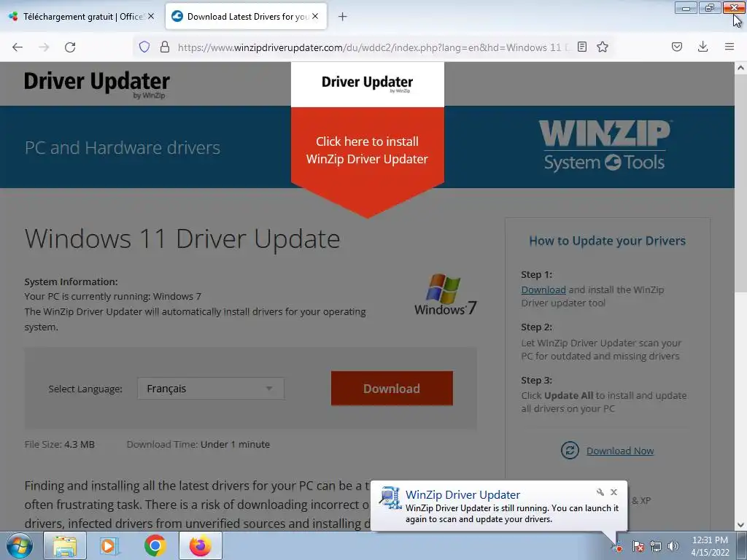This screenshot has width=747, height=560.
Task: Close the WinZip Driver Updater notification balloon
Action: 614,492
